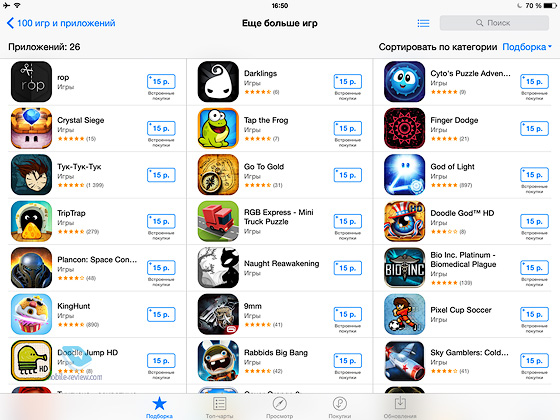Switch to the Топ-чарты tab
This screenshot has height=420, width=560.
(219, 408)
